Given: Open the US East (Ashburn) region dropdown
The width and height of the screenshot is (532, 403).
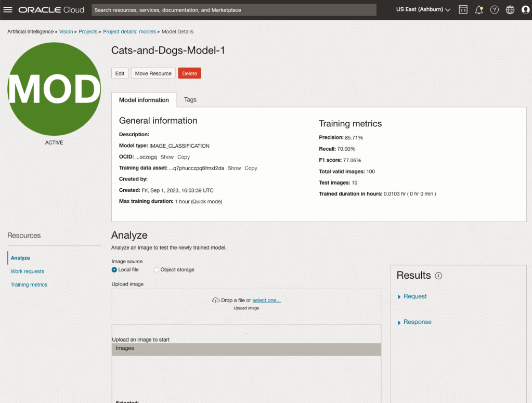Looking at the screenshot, I should tap(423, 10).
